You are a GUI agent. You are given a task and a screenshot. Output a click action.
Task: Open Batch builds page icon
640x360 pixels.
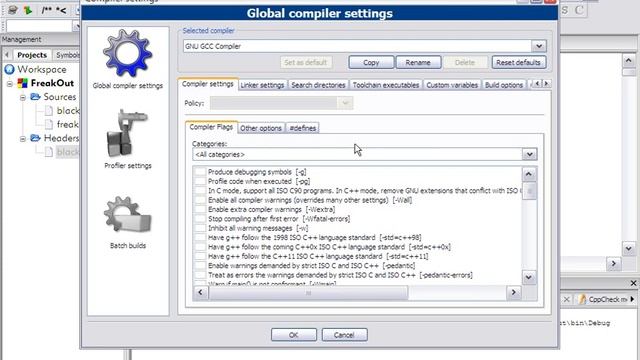point(127,215)
